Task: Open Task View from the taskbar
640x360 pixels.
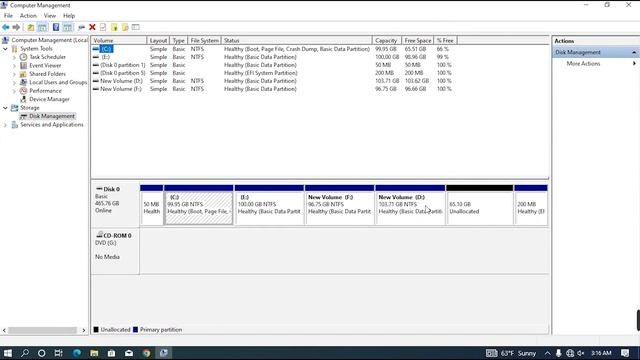Action: (58, 353)
